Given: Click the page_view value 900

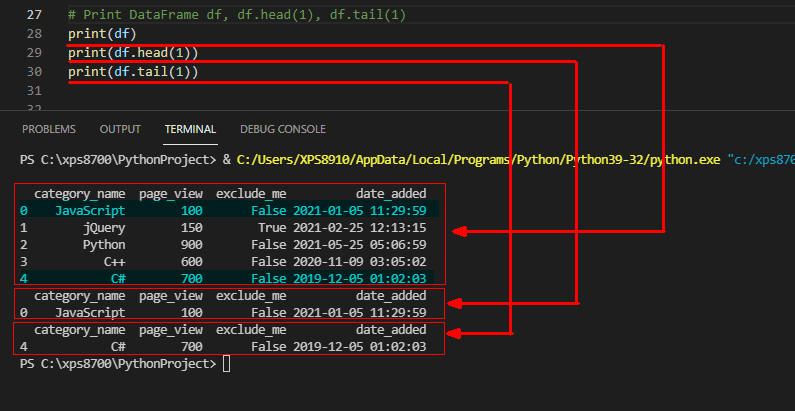Looking at the screenshot, I should (x=192, y=245).
